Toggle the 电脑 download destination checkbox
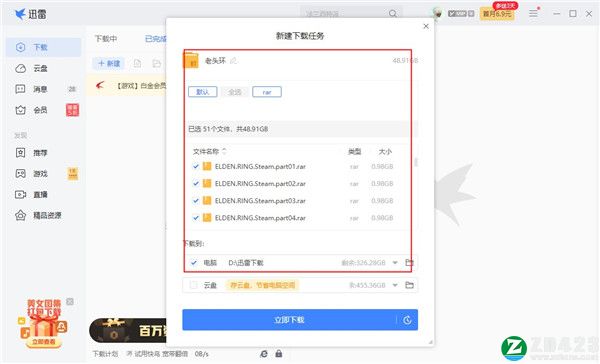Viewport: 600px width, 364px height. pyautogui.click(x=194, y=263)
